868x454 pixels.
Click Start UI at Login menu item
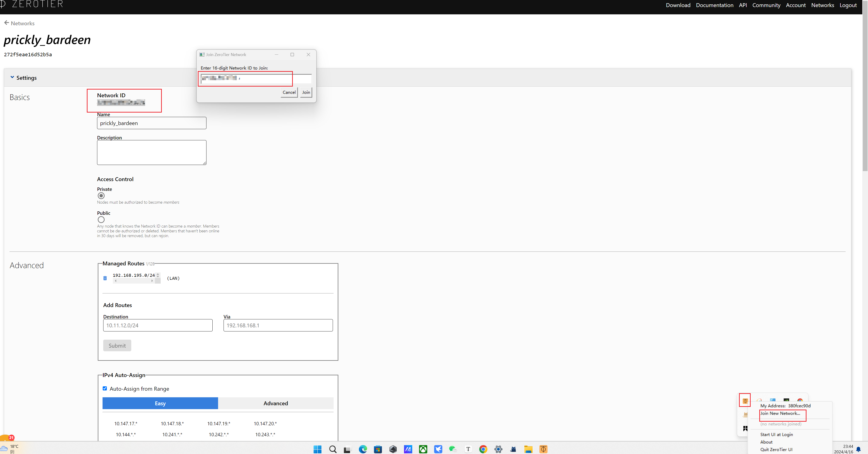pos(776,434)
